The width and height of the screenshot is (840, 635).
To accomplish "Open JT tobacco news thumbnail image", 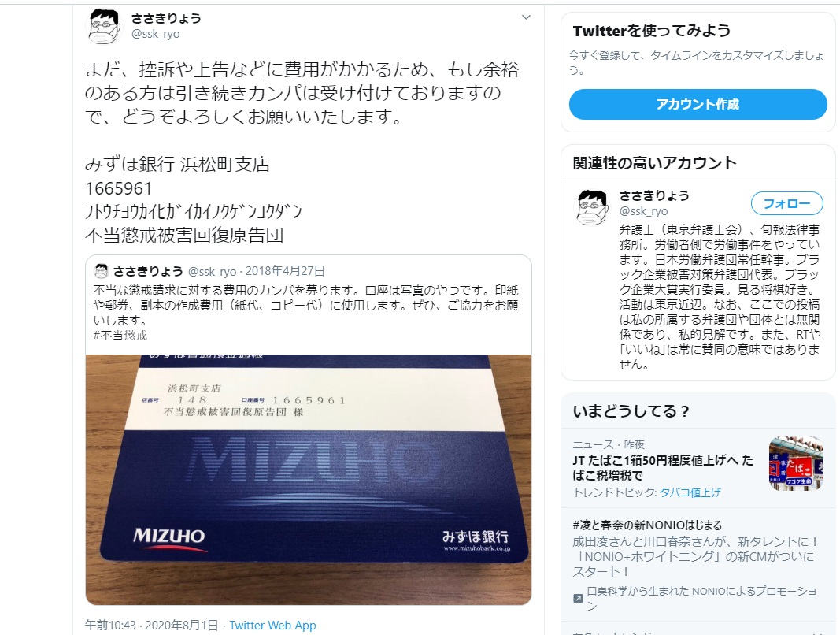I will point(796,463).
